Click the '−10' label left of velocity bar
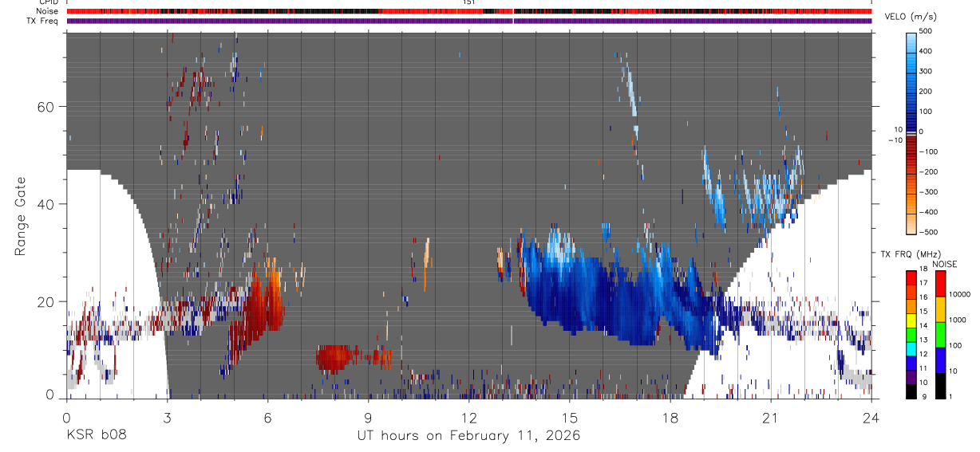The image size is (980, 452). (x=895, y=140)
